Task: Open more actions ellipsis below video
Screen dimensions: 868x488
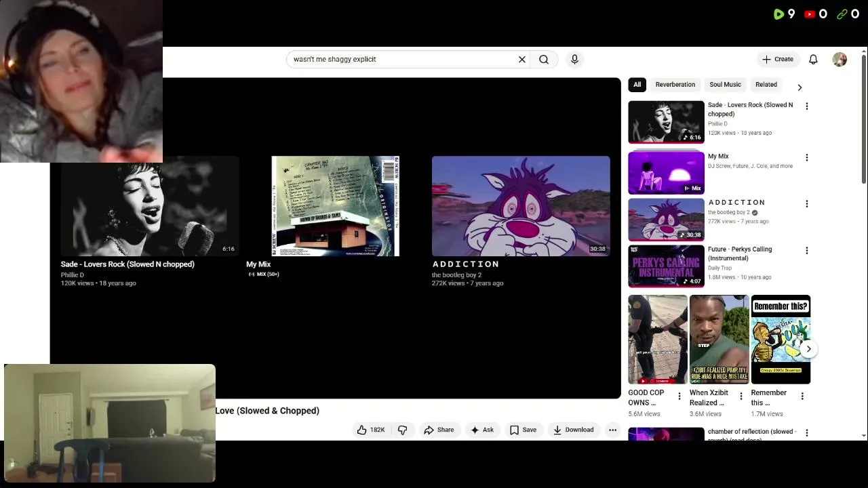Action: tap(612, 430)
